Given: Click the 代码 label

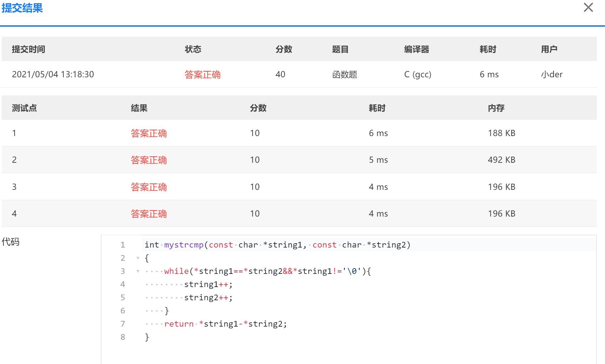Looking at the screenshot, I should click(x=11, y=242).
